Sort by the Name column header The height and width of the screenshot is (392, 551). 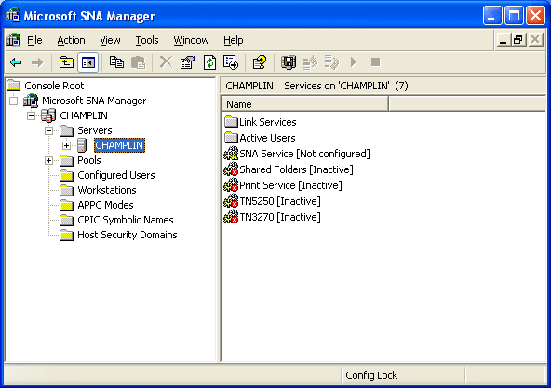coord(304,104)
